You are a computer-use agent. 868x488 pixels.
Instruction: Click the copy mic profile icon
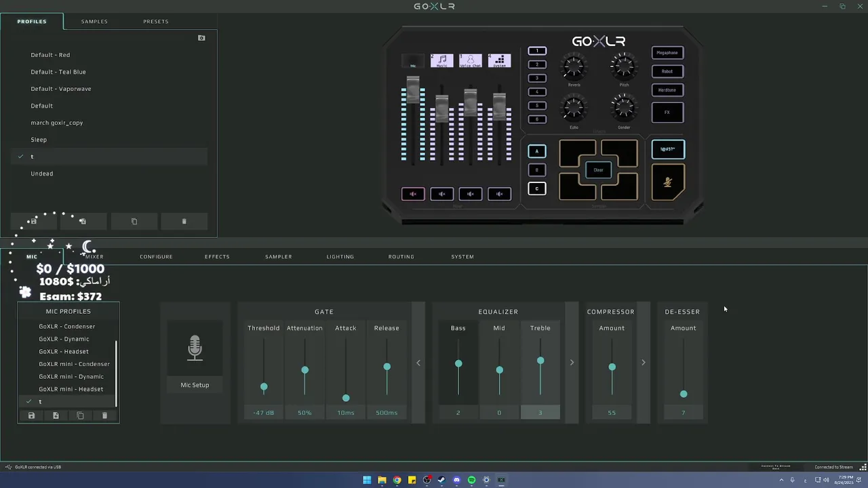click(x=80, y=415)
